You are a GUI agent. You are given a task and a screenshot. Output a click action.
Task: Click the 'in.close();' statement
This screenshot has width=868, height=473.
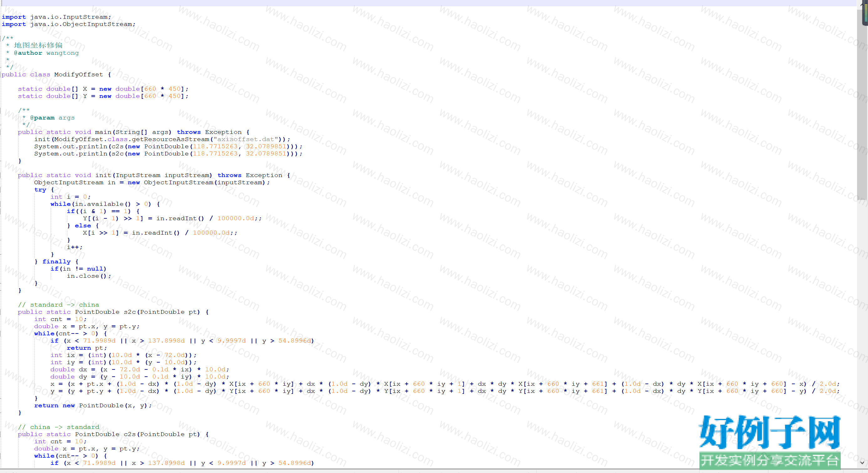(89, 276)
